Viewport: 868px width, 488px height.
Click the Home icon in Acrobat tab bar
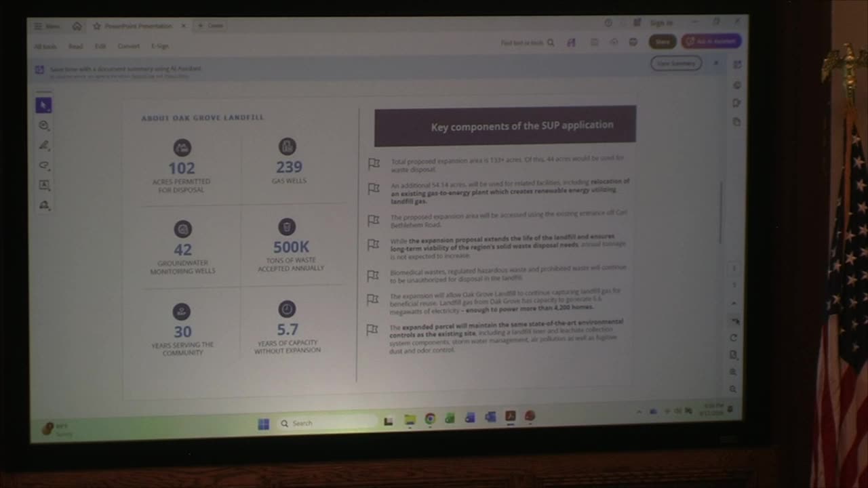point(77,26)
